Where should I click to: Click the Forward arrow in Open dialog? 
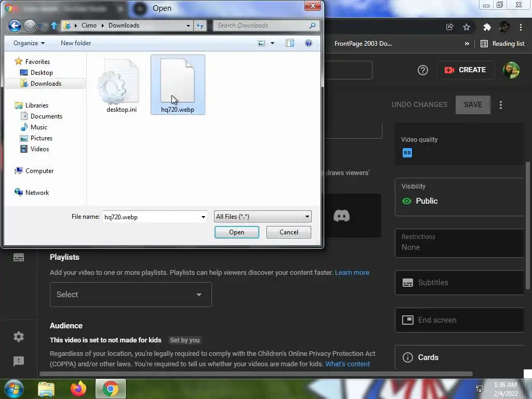coord(30,25)
